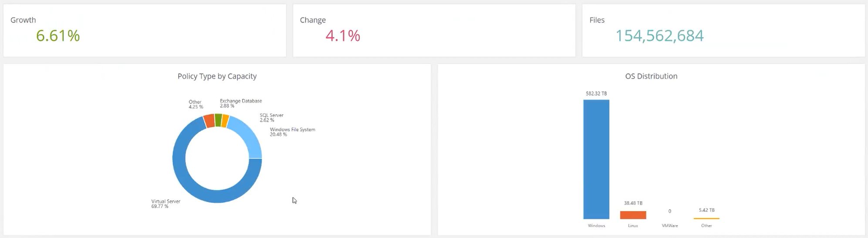Select the Change 4.1% metric
868x238 pixels.
[x=343, y=36]
